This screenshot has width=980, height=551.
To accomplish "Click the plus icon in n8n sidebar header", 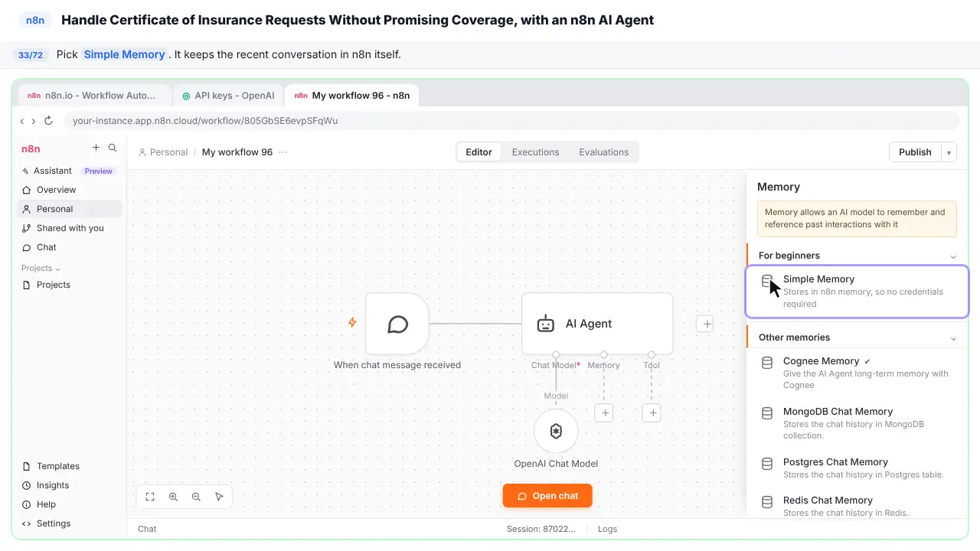I will tap(96, 148).
